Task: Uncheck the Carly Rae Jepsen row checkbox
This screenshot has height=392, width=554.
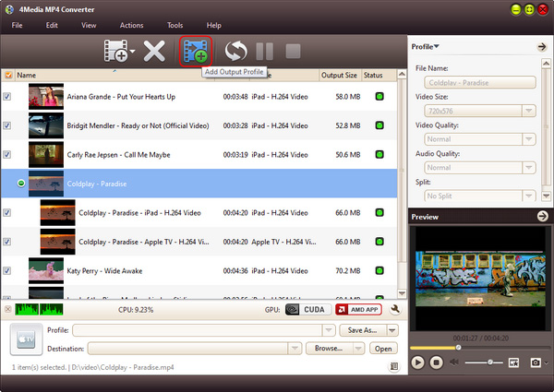Action: click(x=7, y=155)
